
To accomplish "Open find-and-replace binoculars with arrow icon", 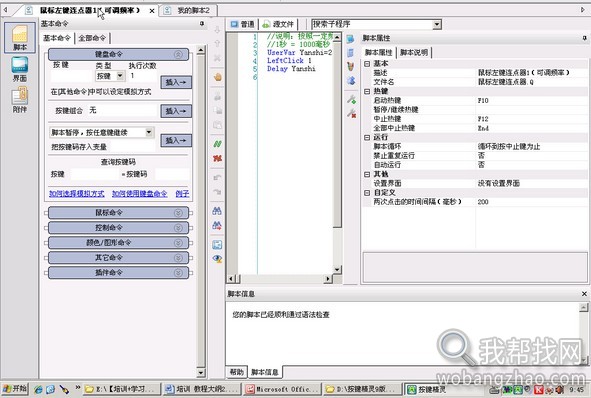I will coord(217,225).
